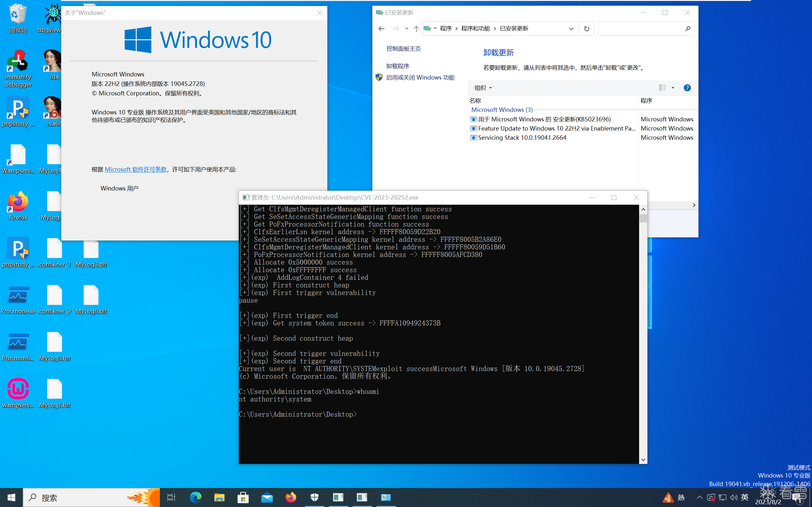Open Windows Security shield in taskbar

tap(314, 497)
